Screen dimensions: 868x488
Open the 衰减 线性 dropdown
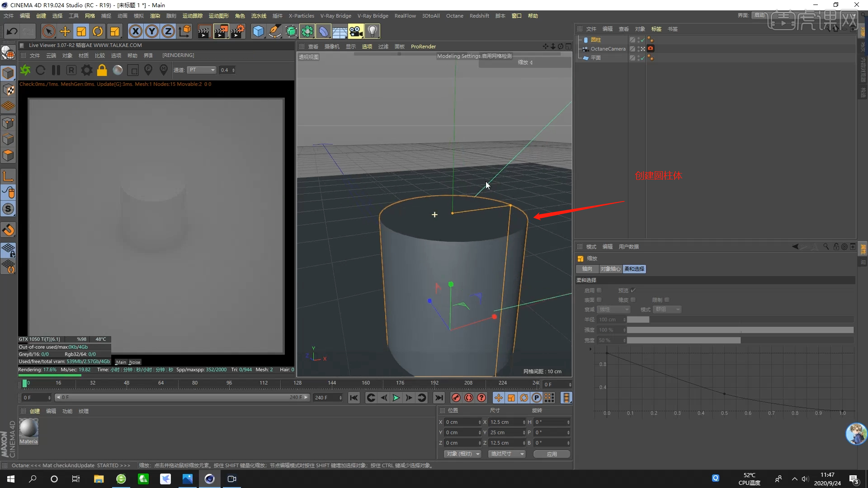tap(613, 310)
